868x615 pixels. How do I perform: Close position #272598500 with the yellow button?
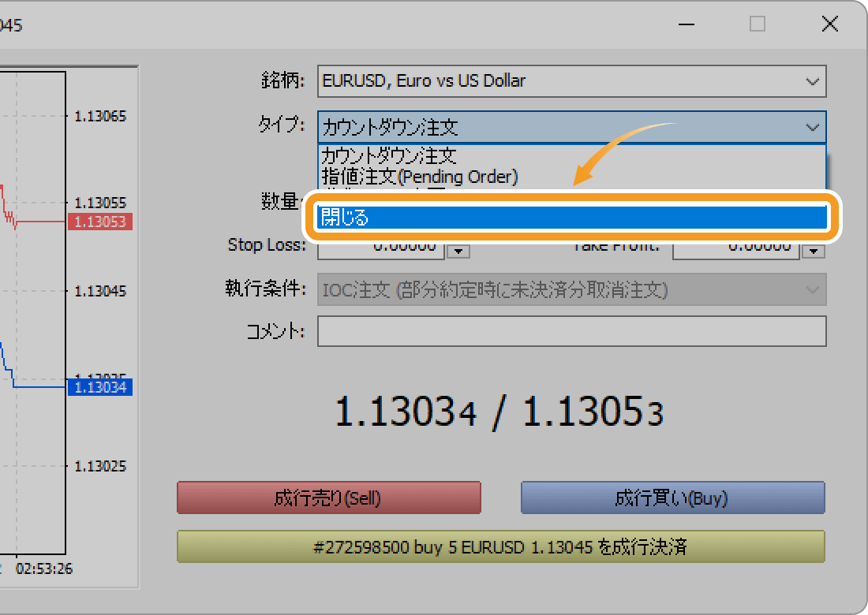(x=500, y=546)
